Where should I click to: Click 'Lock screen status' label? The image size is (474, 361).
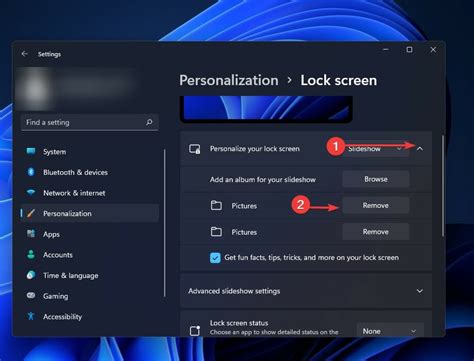click(239, 323)
